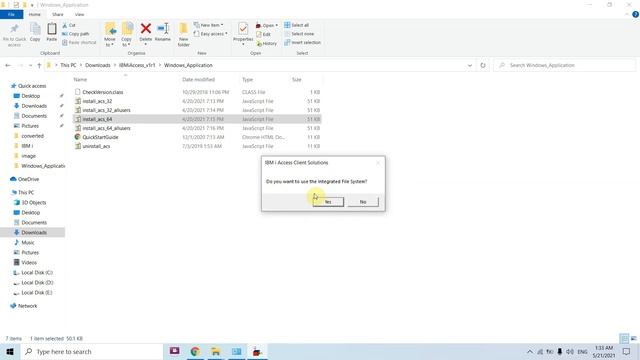Open the converted folder in sidebar
The image size is (640, 360).
pos(32,136)
